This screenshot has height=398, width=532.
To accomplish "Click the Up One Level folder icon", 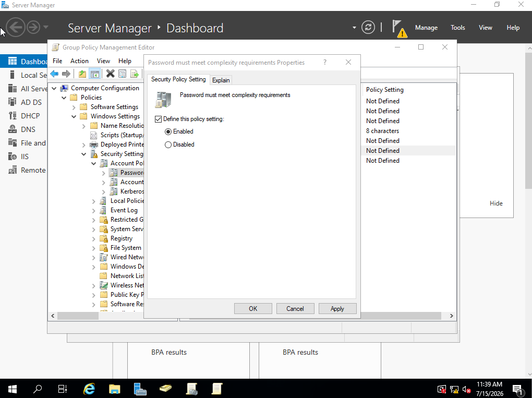I will click(82, 74).
